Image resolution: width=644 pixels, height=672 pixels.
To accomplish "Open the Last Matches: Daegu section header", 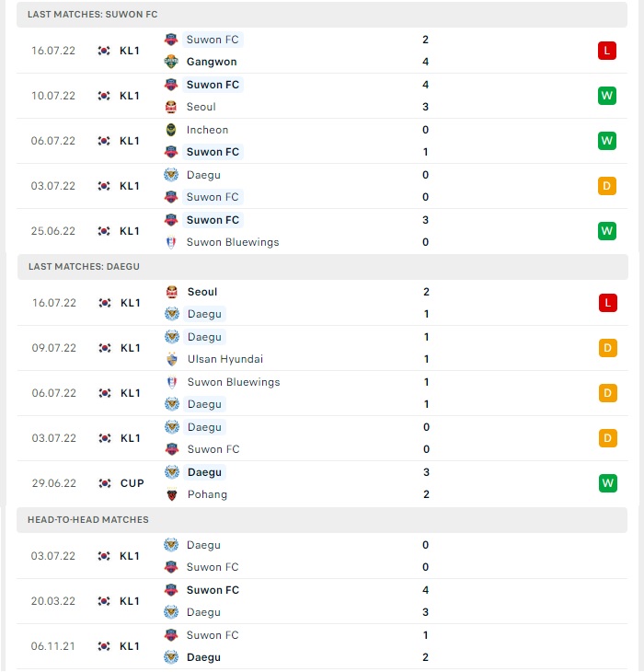I will pos(323,267).
